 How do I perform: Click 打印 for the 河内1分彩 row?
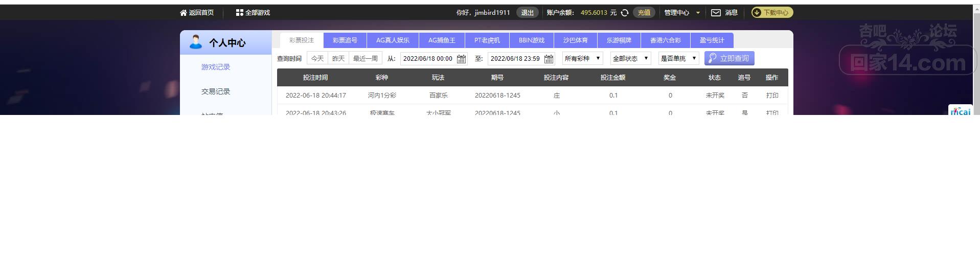point(772,96)
